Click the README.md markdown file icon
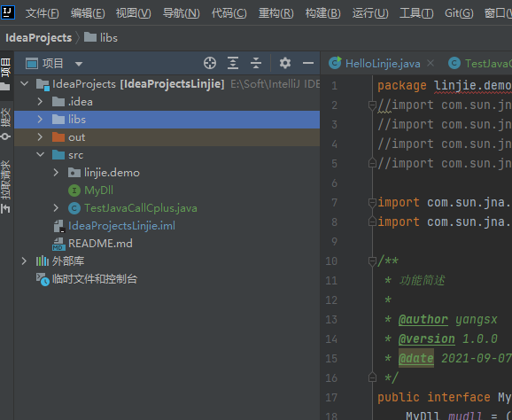512x420 pixels. pos(58,244)
